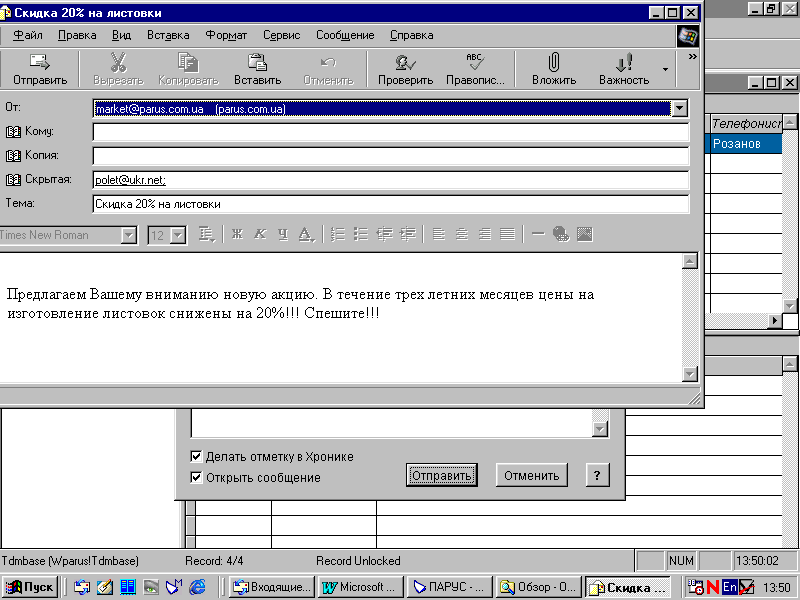Click the Проверить names icon
This screenshot has height=600, width=800.
[x=405, y=63]
